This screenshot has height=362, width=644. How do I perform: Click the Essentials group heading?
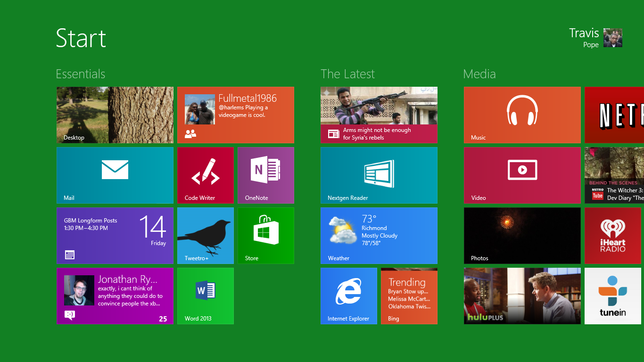point(81,74)
